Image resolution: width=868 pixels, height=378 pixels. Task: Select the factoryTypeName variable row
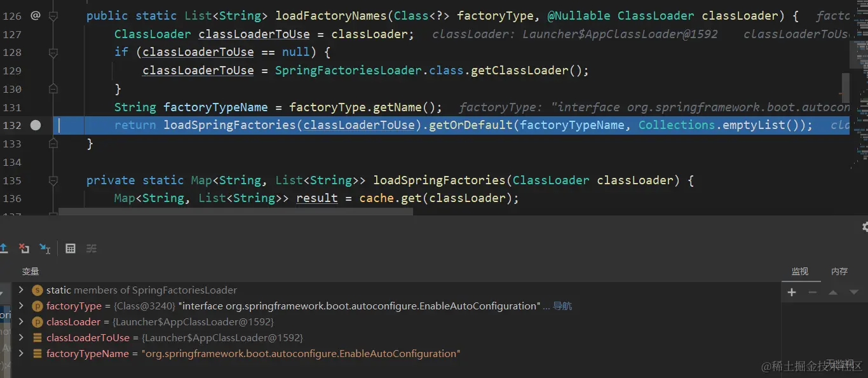click(397, 353)
